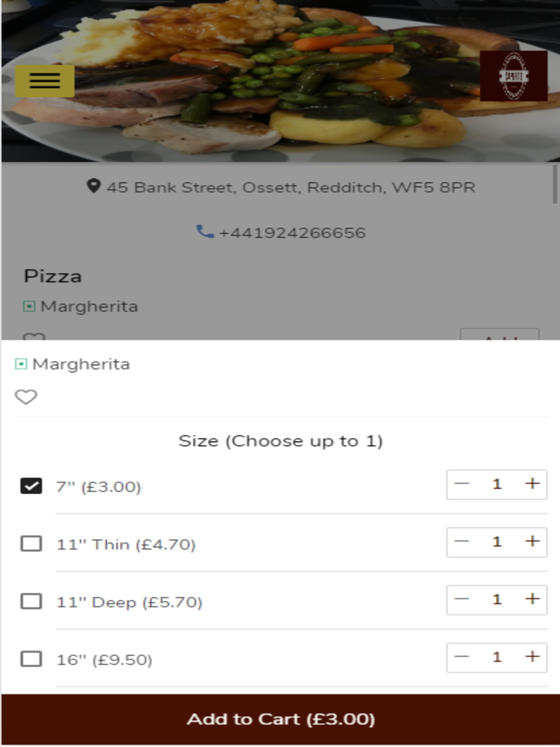The width and height of the screenshot is (560, 747).
Task: Tick the 16" (£9.50) checkbox
Action: click(x=31, y=659)
